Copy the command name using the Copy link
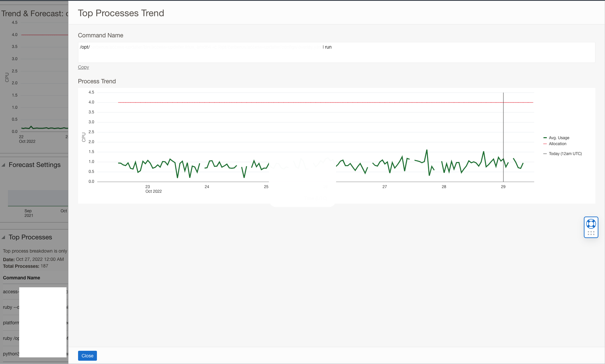The image size is (605, 364). tap(83, 67)
